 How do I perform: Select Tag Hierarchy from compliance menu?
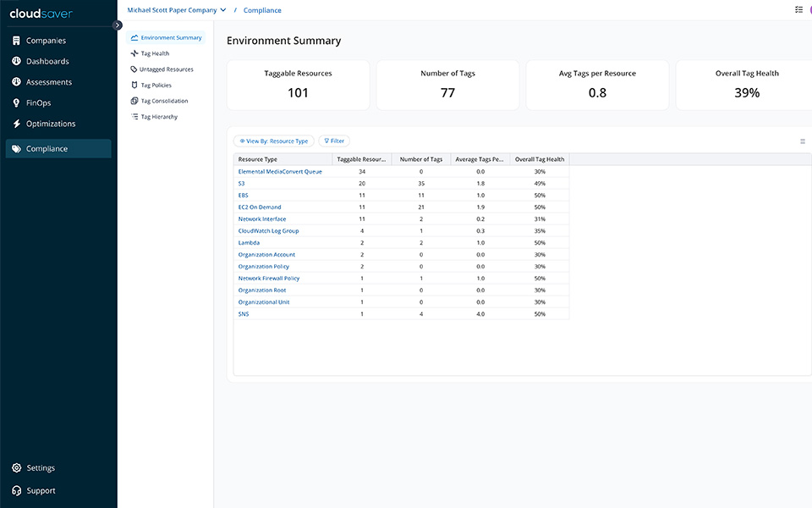(x=159, y=117)
